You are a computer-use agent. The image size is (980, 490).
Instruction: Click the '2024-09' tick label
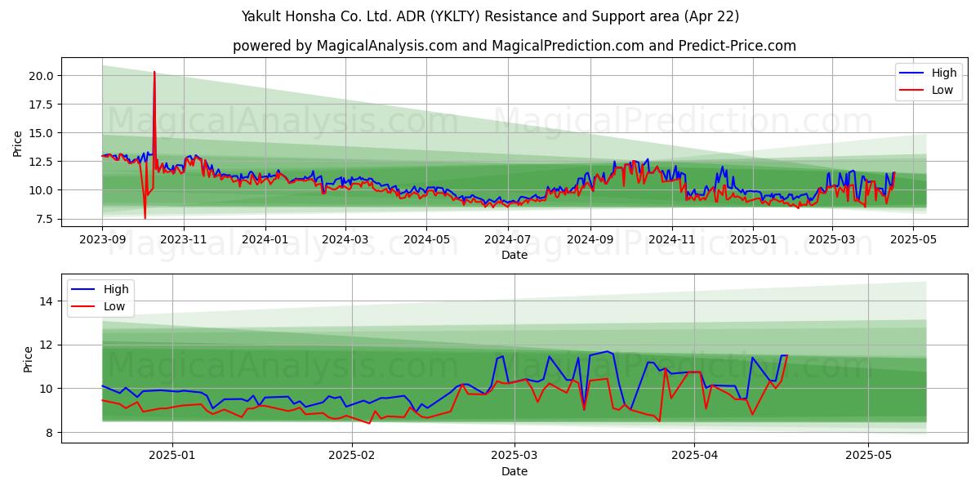point(591,240)
